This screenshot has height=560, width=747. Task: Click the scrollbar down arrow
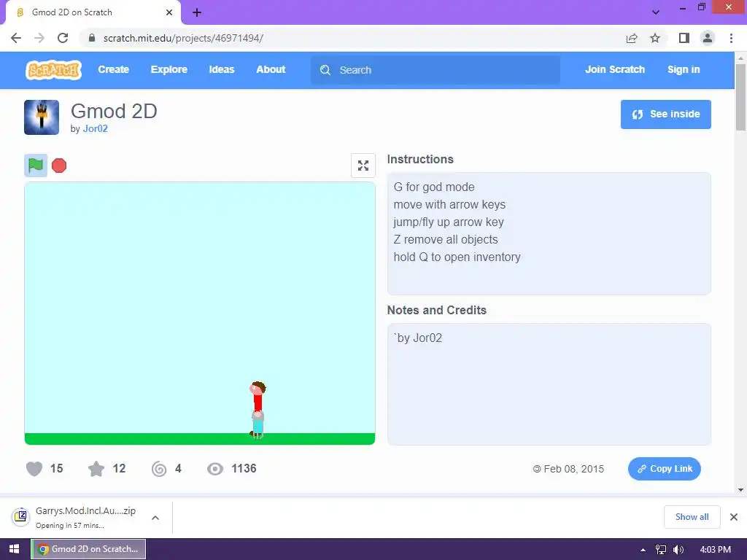740,489
